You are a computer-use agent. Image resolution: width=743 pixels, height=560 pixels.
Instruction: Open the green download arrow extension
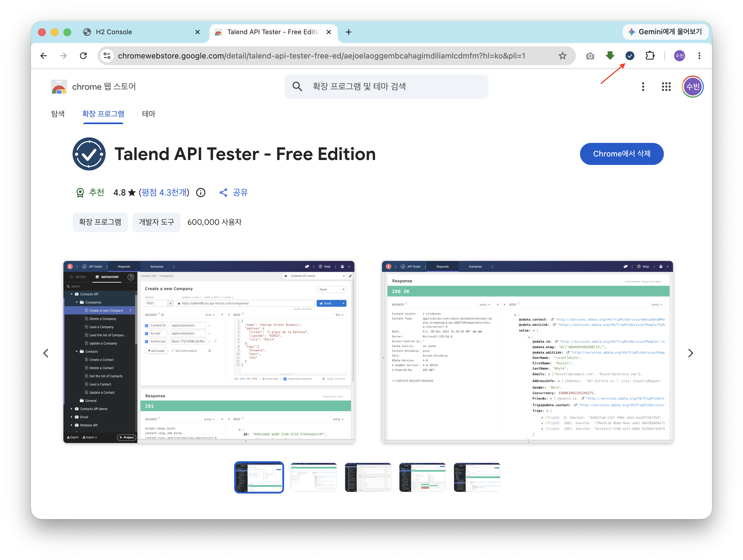coord(610,56)
